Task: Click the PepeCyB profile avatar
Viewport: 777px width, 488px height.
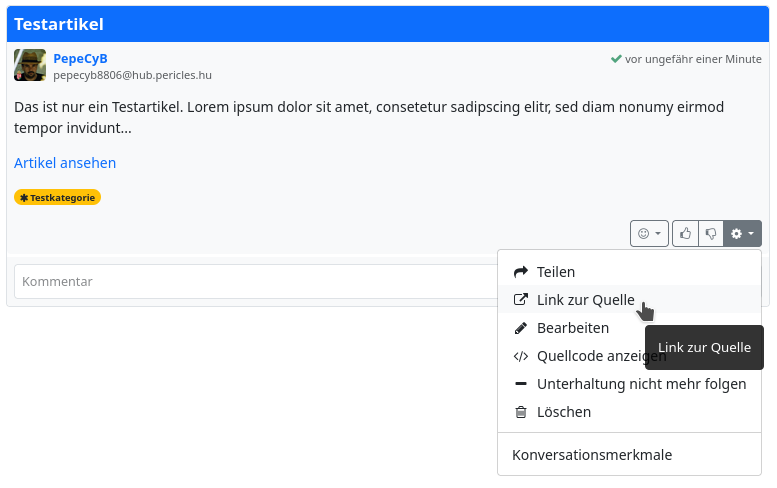Action: pyautogui.click(x=30, y=65)
